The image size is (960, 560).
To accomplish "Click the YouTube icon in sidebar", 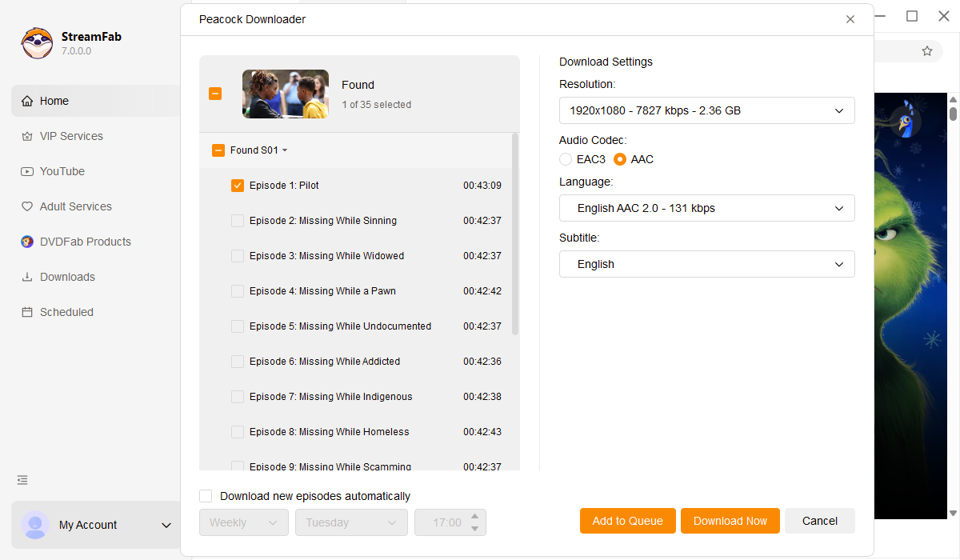I will point(27,172).
